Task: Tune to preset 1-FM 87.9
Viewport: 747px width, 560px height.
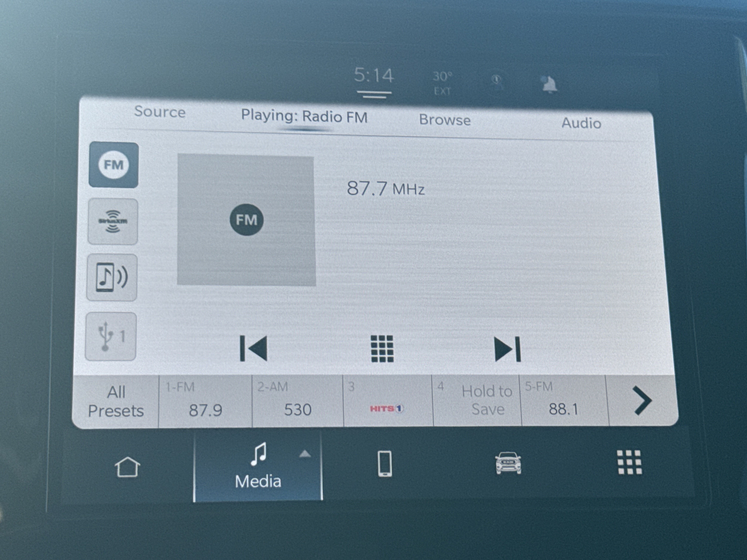Action: 205,401
